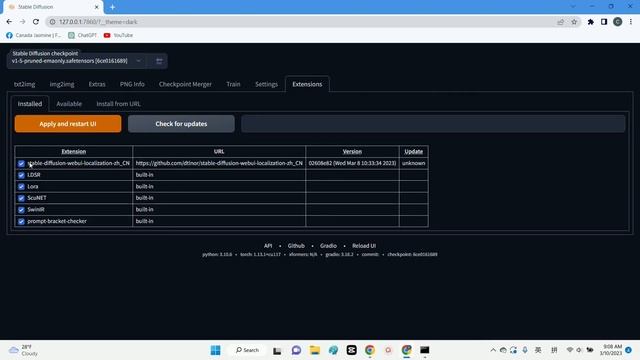Screen dimensions: 640x360
Task: Click the microphone tray icon
Action: click(x=525, y=350)
